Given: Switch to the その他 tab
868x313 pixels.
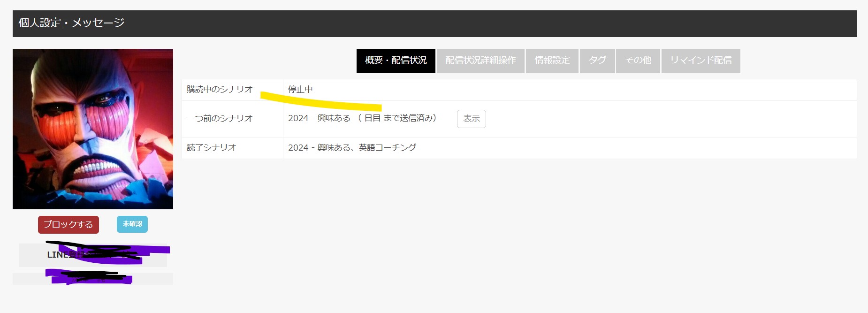Looking at the screenshot, I should pos(638,61).
